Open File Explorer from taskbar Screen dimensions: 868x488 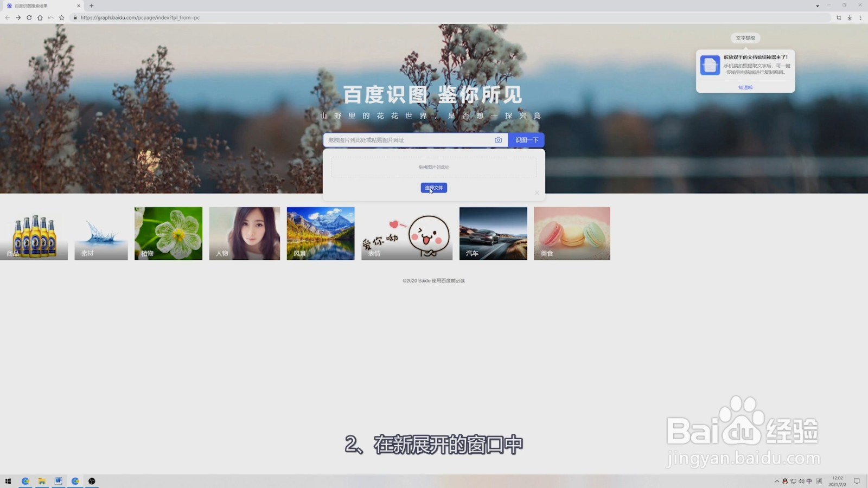click(42, 481)
